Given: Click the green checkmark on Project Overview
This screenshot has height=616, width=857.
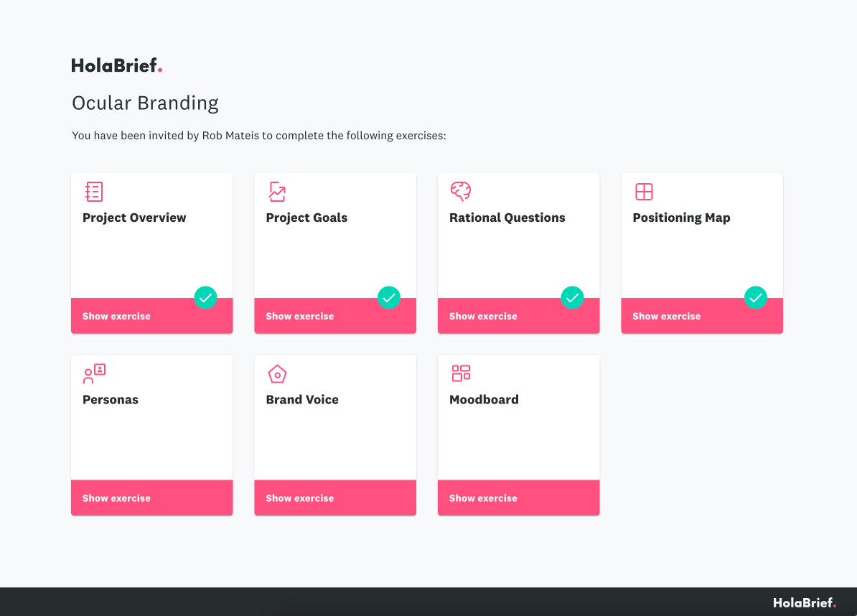Looking at the screenshot, I should 205,297.
